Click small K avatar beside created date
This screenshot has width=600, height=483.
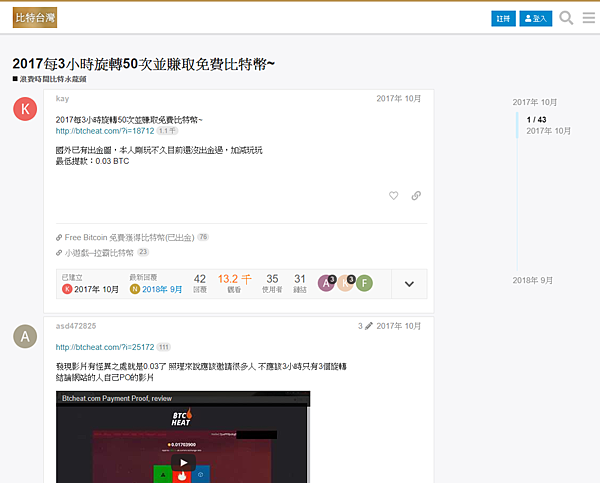67,289
